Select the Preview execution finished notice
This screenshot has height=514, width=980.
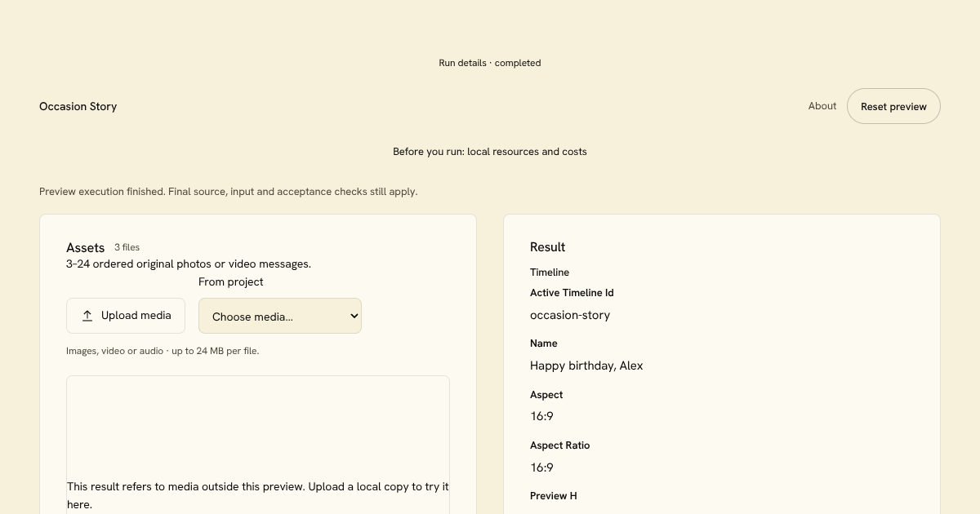229,192
